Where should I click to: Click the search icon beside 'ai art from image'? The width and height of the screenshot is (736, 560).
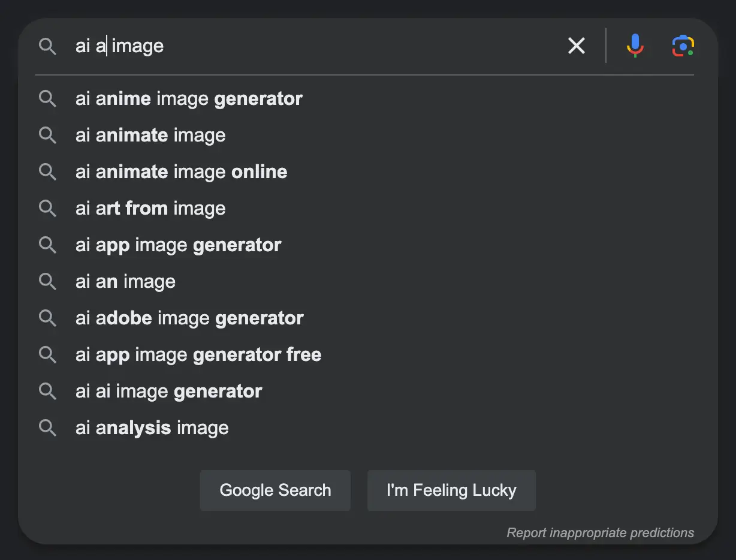click(x=48, y=208)
